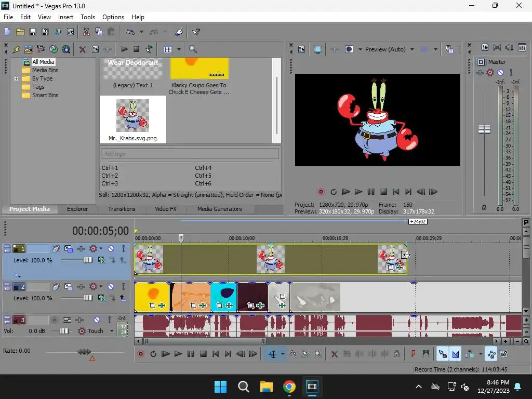
Task: Click the Rate scrub control slider
Action: (84, 352)
